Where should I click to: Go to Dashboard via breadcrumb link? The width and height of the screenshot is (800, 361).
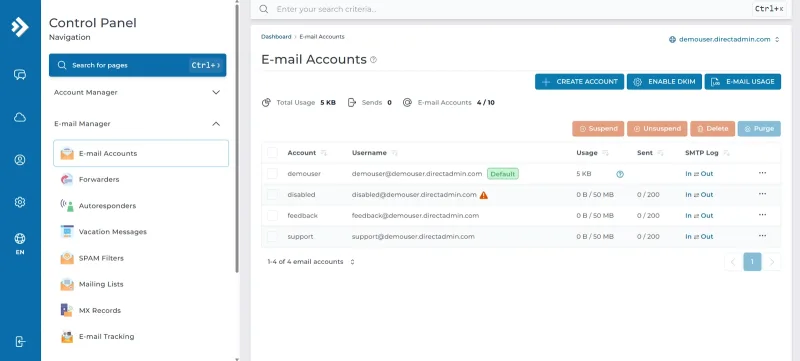click(x=276, y=37)
